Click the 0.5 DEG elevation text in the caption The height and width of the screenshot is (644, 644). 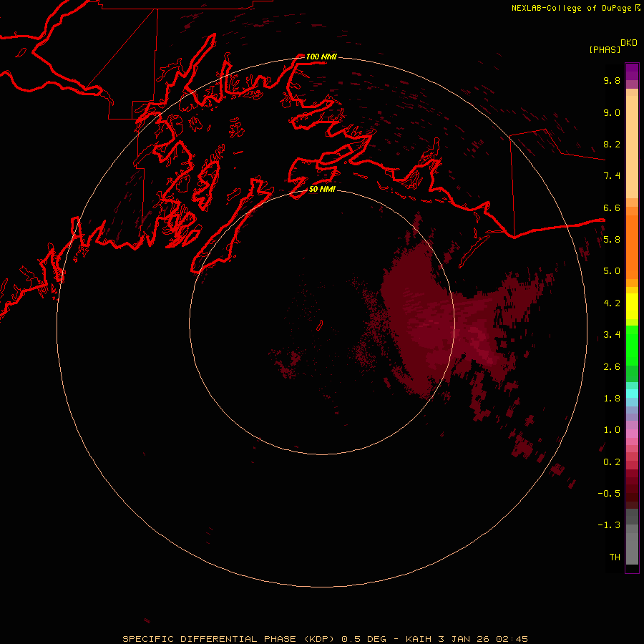coord(364,639)
